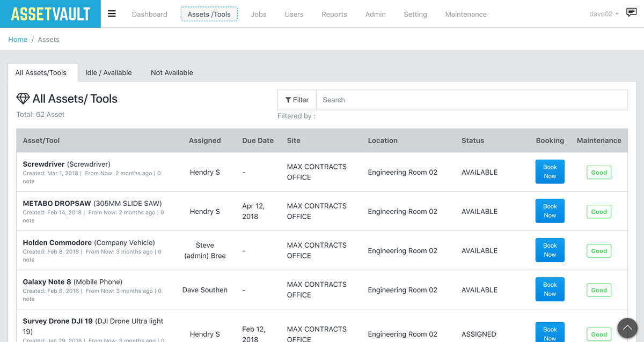Click the Home breadcrumb link
Viewport: 644px width, 342px height.
pyautogui.click(x=18, y=39)
